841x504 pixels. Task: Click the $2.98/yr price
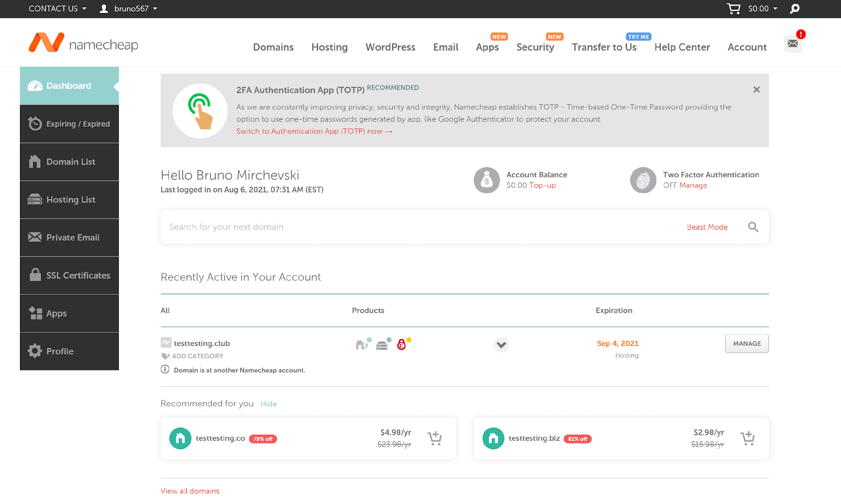pyautogui.click(x=709, y=433)
